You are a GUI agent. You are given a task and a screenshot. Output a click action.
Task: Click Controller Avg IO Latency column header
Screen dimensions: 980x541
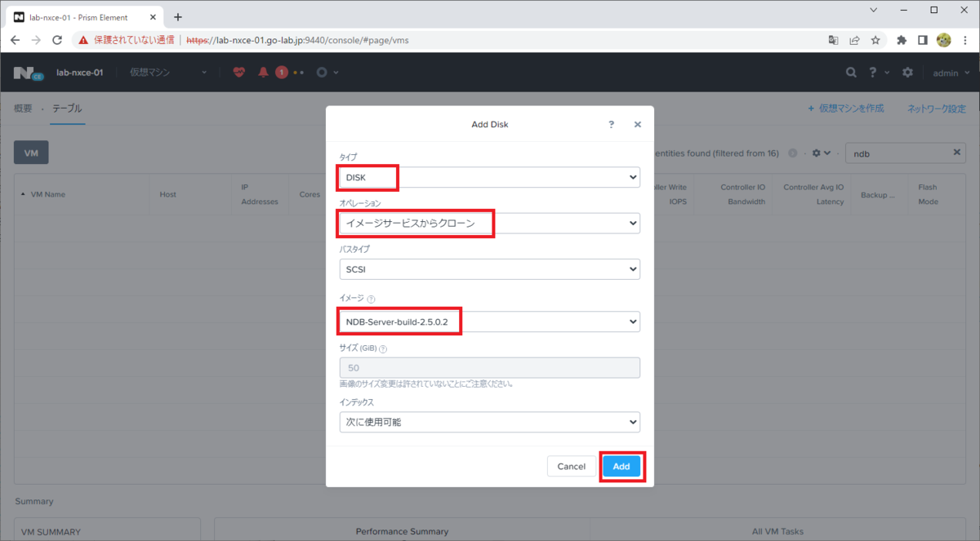813,194
